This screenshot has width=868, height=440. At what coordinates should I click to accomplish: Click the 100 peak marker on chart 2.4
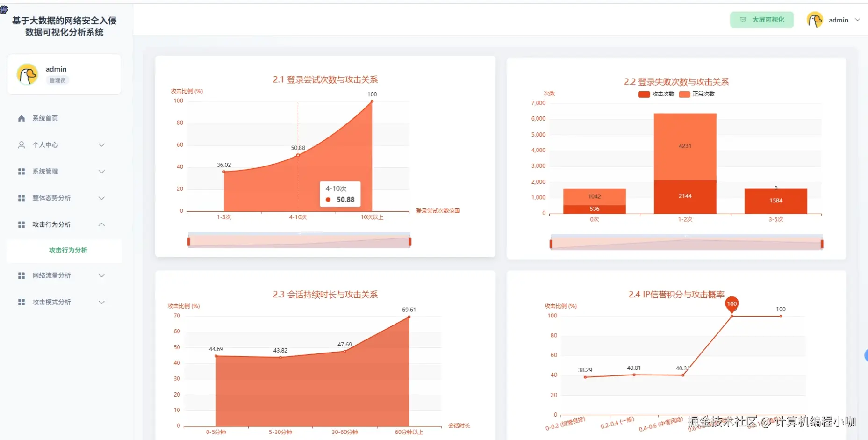(732, 304)
